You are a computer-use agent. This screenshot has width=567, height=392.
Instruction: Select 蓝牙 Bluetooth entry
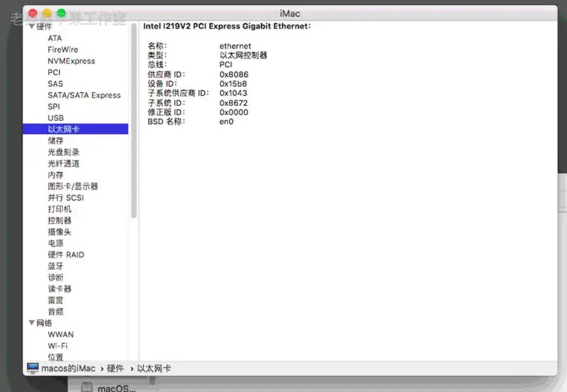pos(55,266)
